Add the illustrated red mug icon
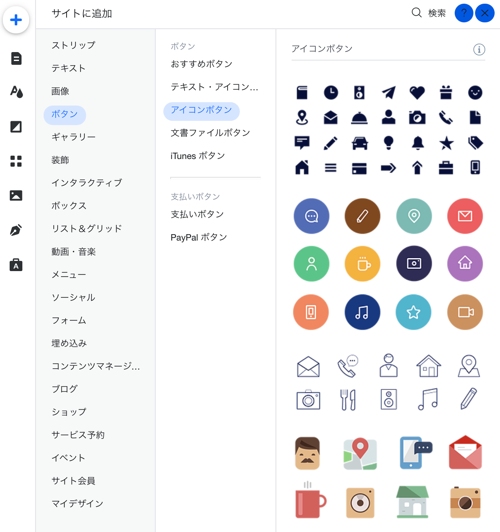 point(310,500)
